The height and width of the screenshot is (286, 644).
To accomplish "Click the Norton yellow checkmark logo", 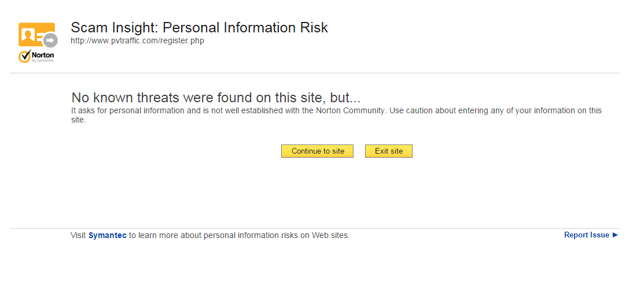I will pos(24,57).
